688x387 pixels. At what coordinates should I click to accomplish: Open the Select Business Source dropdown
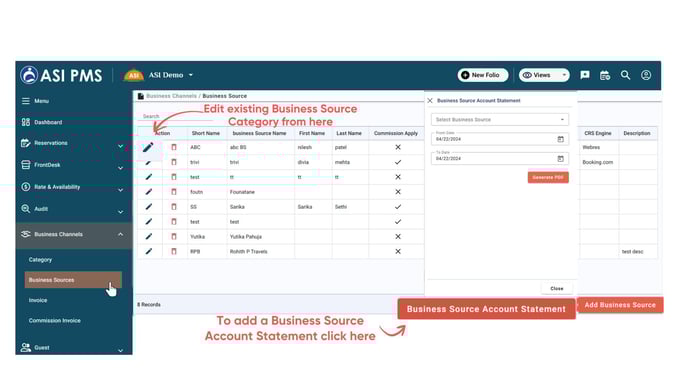500,119
